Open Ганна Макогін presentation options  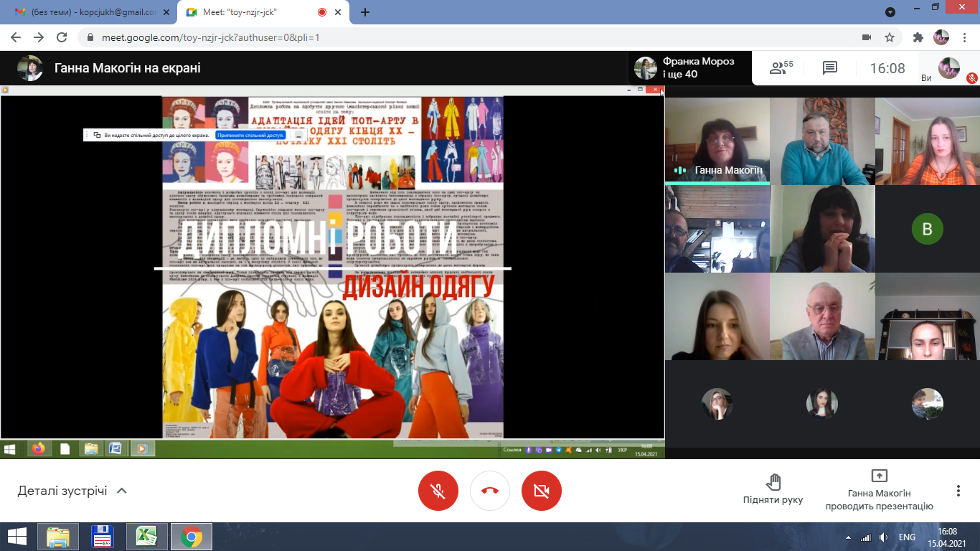tap(879, 491)
